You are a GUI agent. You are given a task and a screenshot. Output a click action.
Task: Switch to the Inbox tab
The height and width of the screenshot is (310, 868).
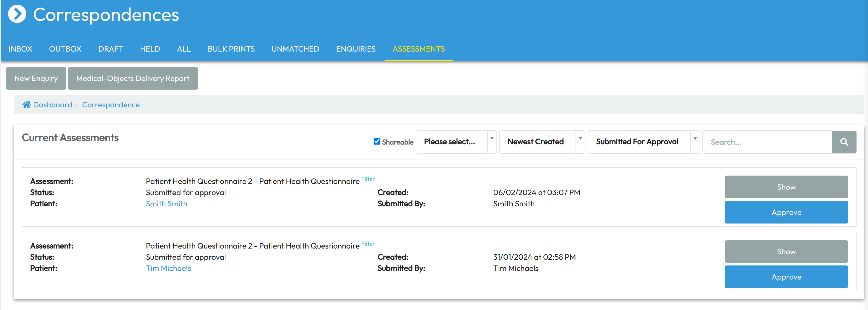pos(20,49)
